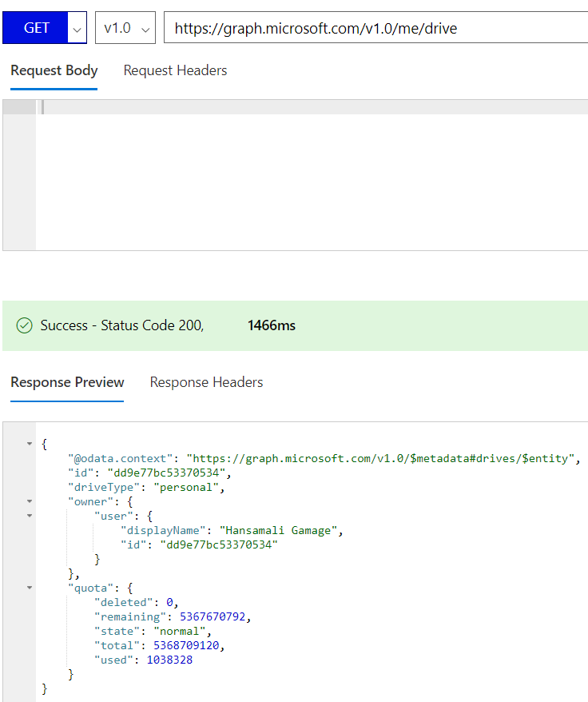
Task: Click the "id" value inside user object
Action: coord(219,544)
